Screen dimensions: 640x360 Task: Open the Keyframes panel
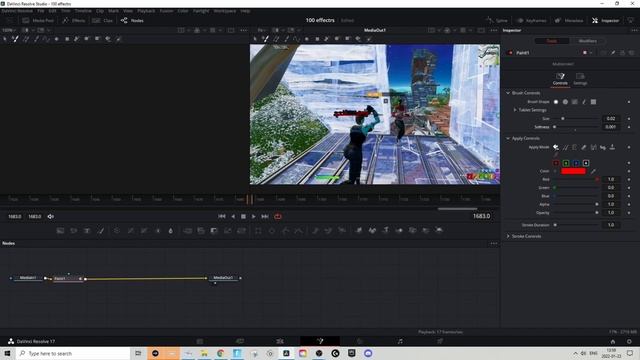pos(531,20)
